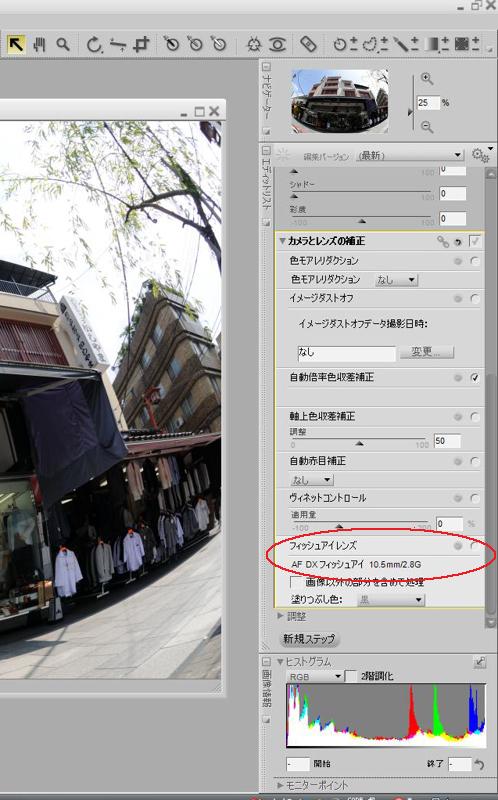Enable the 自動赤目補正 toggle
498x800 pixels.
(475, 462)
